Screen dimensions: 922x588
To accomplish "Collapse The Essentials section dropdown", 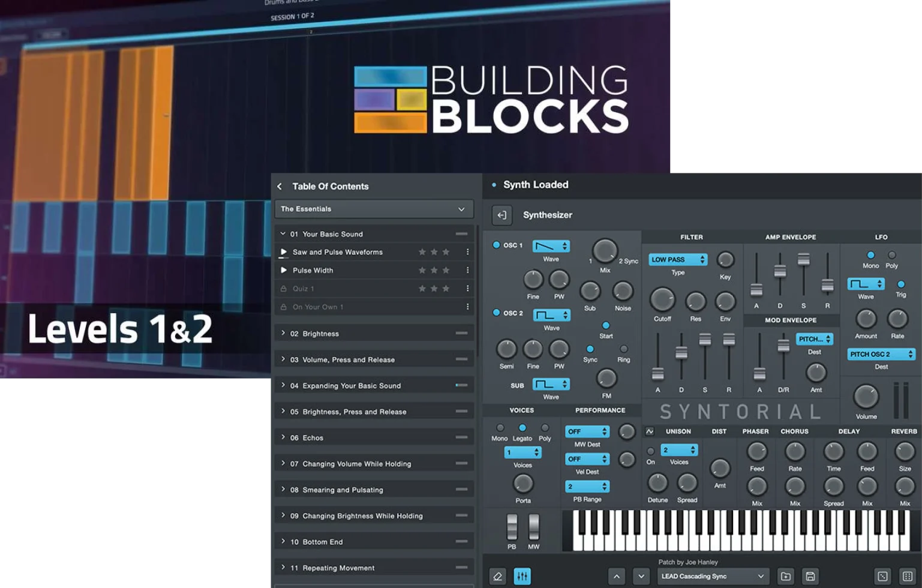I will [x=461, y=209].
